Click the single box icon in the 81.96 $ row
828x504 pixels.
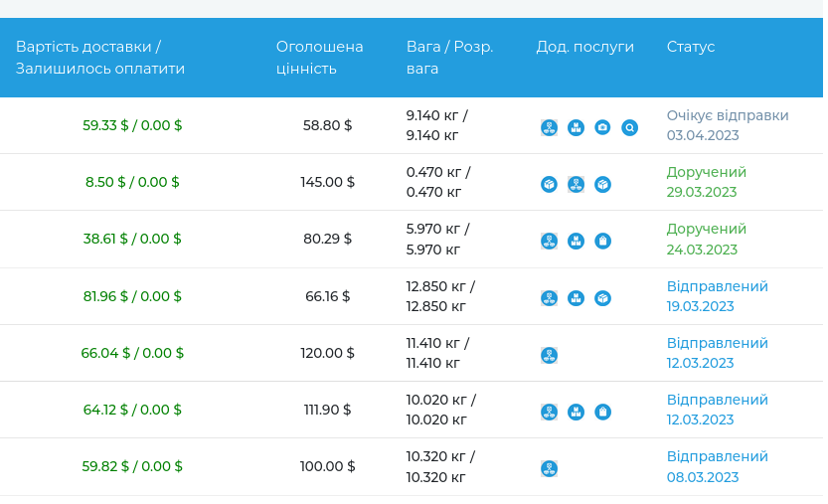click(x=602, y=297)
